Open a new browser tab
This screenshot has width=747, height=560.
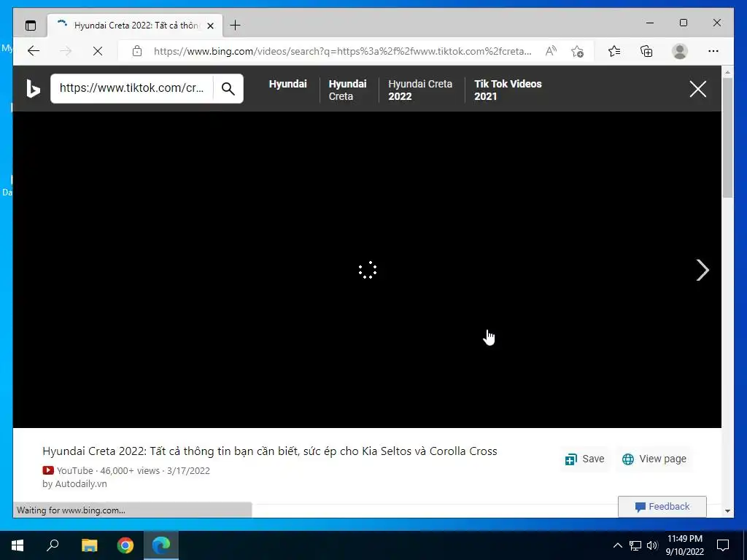[x=235, y=26]
